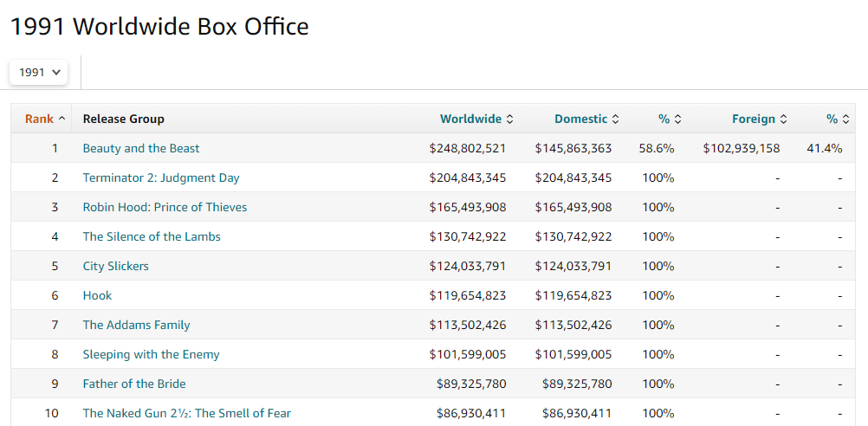Select worldwide value $89,325,780
The image size is (868, 426).
[x=471, y=384]
